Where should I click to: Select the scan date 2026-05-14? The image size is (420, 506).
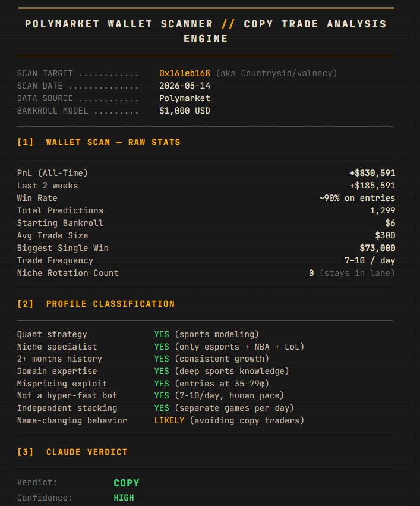coord(184,86)
